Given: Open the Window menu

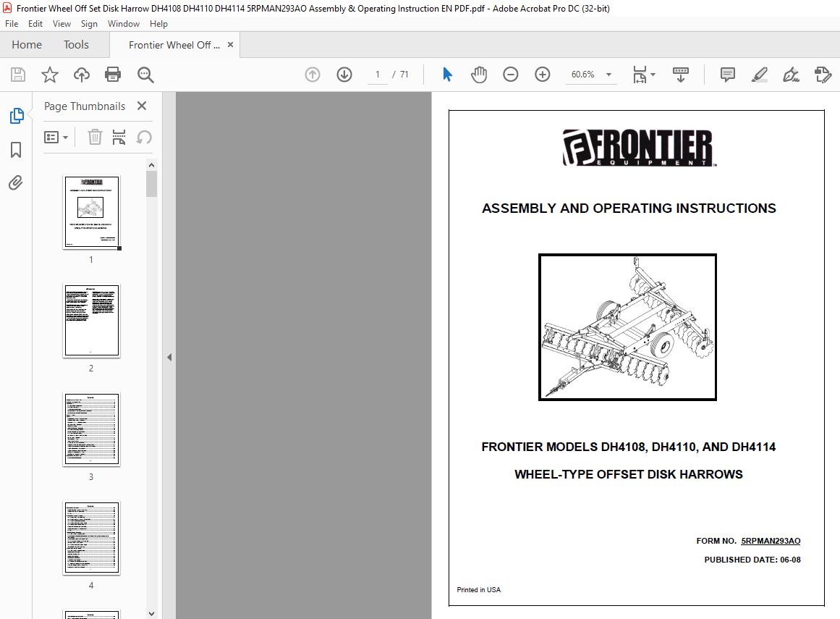Looking at the screenshot, I should point(123,24).
